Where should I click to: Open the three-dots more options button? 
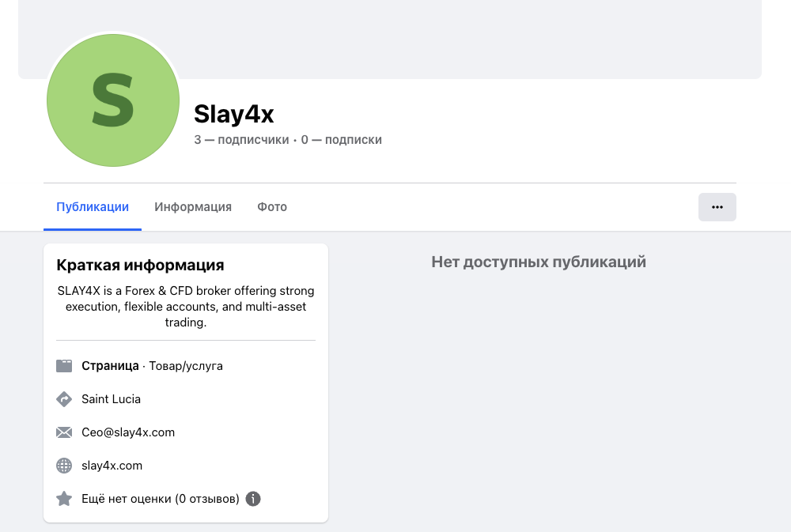(x=717, y=207)
